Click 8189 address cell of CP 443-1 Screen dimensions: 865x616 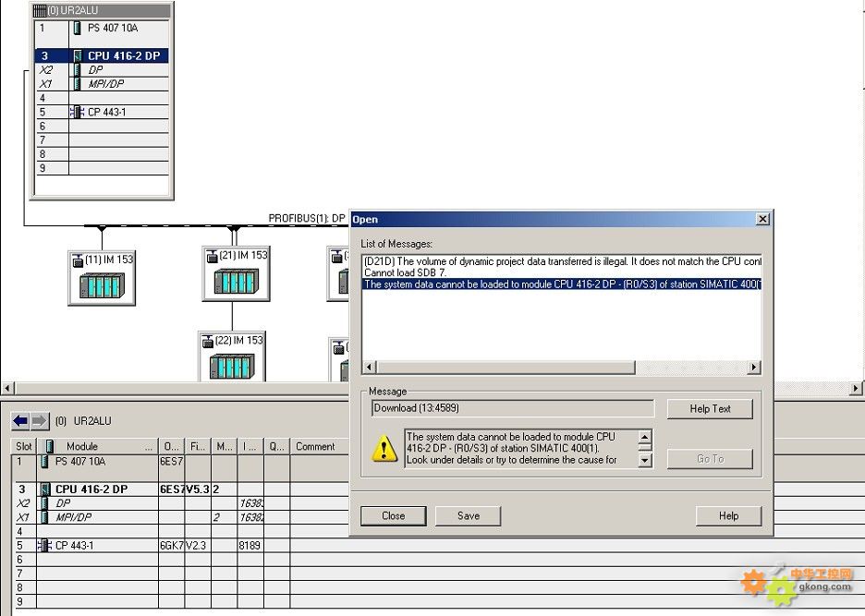coord(250,546)
